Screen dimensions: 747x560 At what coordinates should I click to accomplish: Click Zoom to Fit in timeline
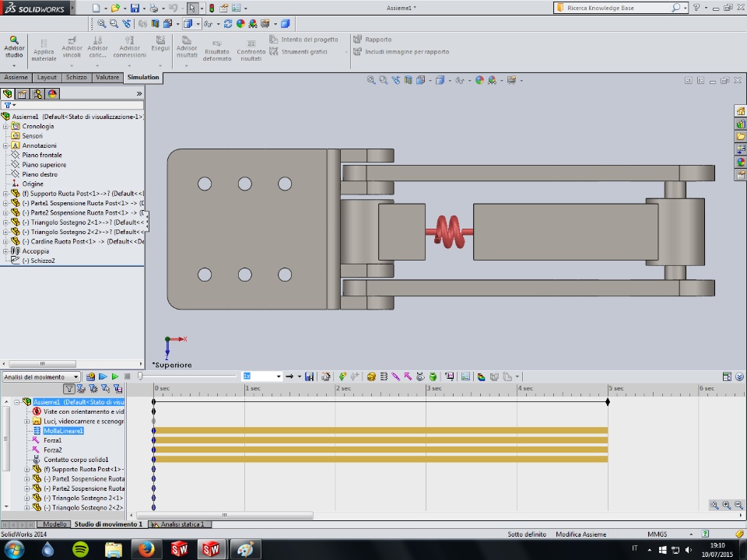click(x=714, y=505)
